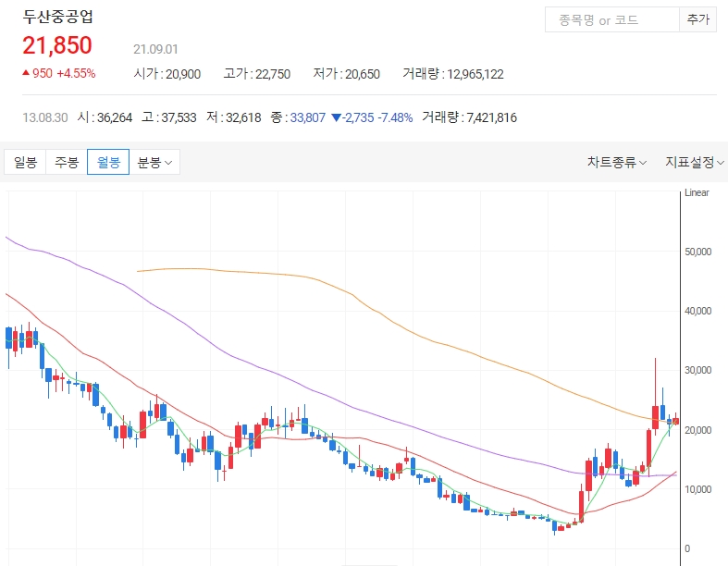The width and height of the screenshot is (728, 566).
Task: Click the 10,000 price axis label
Action: pos(697,489)
